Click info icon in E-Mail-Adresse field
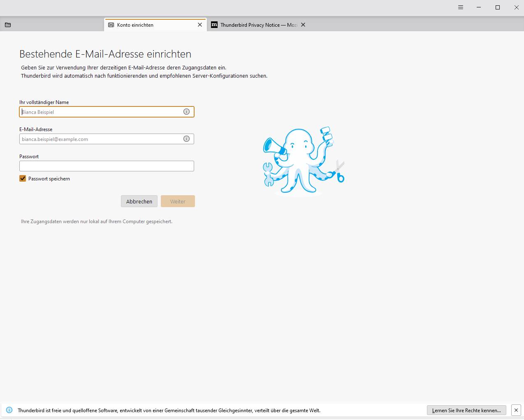The width and height of the screenshot is (524, 420). [186, 139]
